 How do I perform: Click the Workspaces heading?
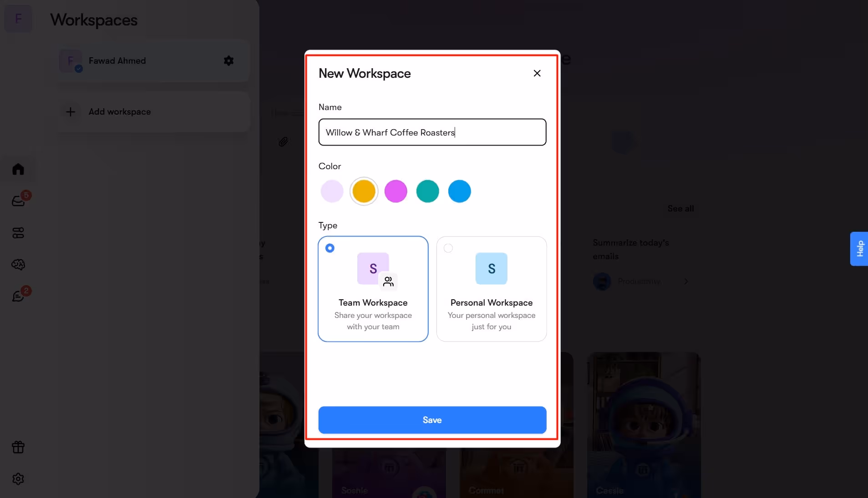94,20
